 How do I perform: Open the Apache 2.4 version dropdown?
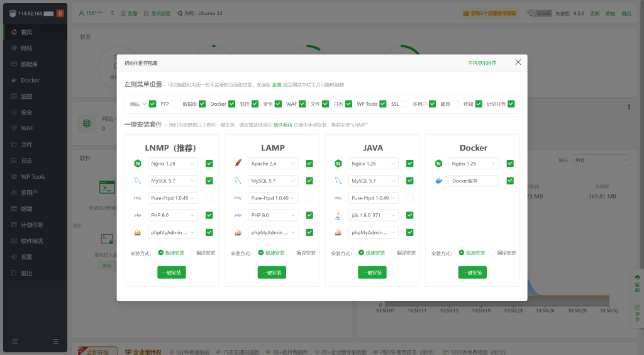(x=273, y=164)
